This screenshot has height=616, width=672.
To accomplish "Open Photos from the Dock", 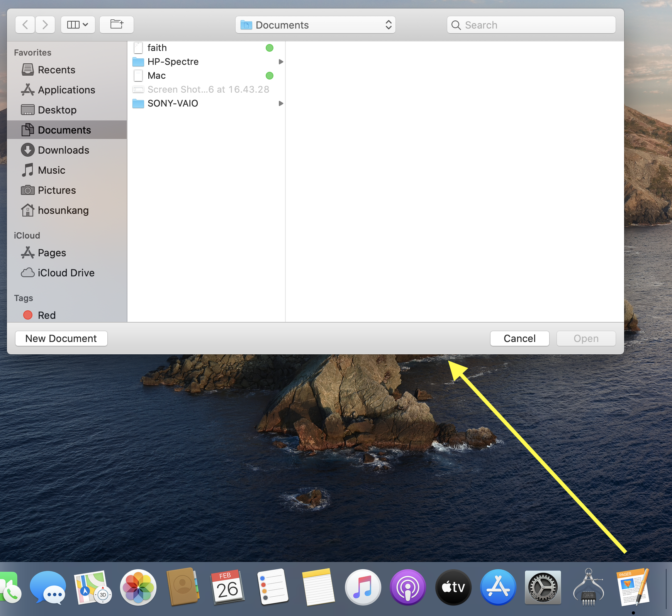I will (x=138, y=587).
